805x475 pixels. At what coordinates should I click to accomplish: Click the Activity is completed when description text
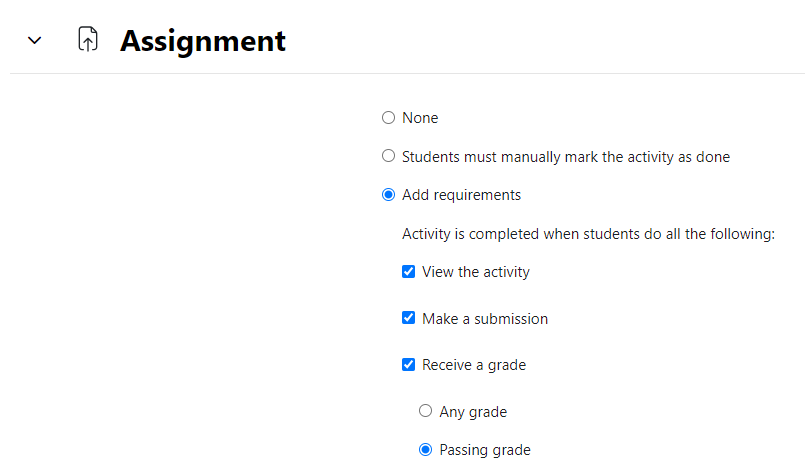(588, 234)
